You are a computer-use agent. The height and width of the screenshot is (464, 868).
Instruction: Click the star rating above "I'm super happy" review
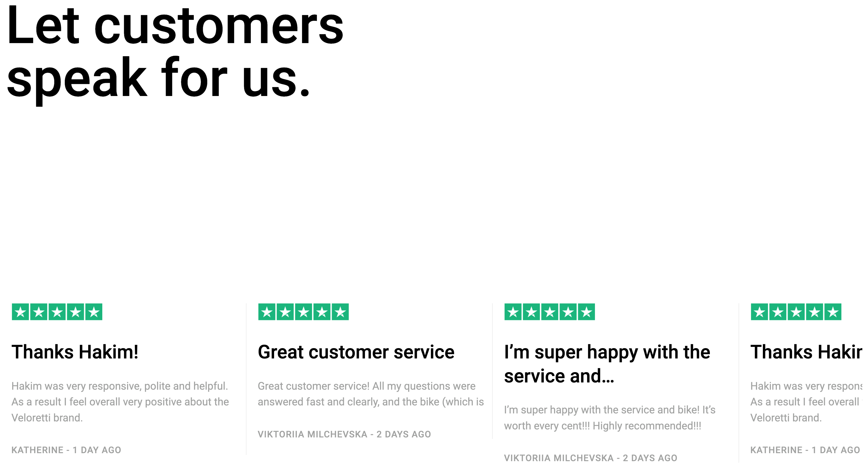tap(549, 312)
